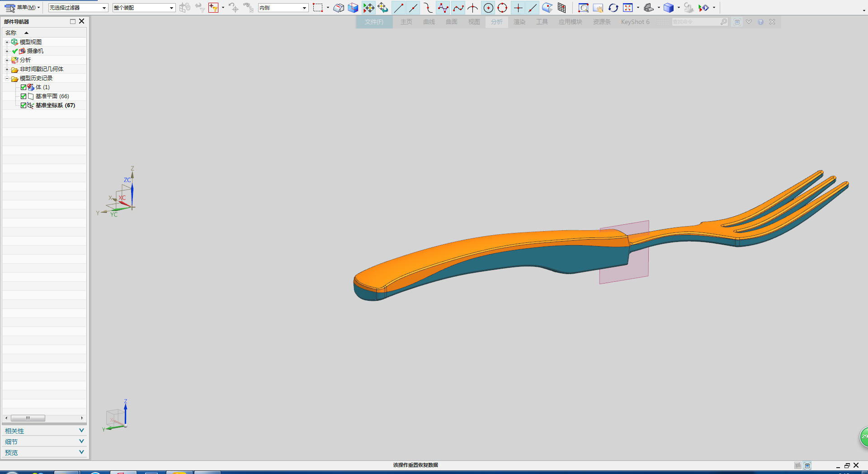868x474 pixels.
Task: Click the rectangle selection icon
Action: point(318,8)
